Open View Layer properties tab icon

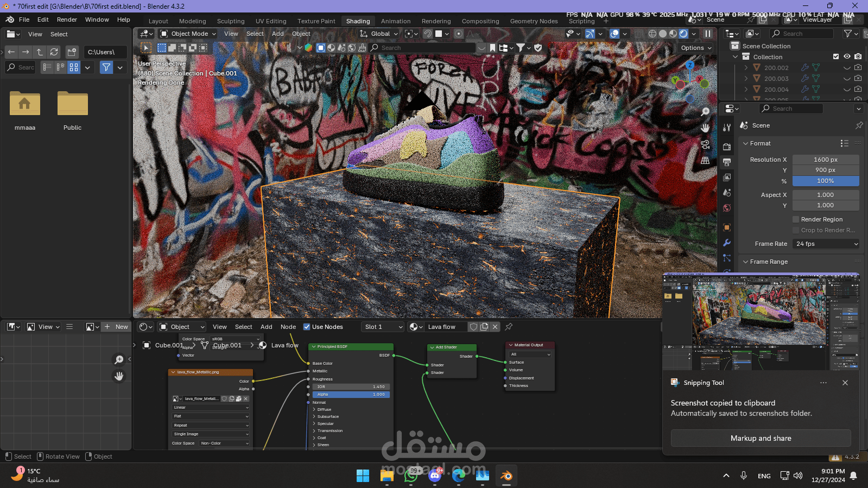point(727,177)
